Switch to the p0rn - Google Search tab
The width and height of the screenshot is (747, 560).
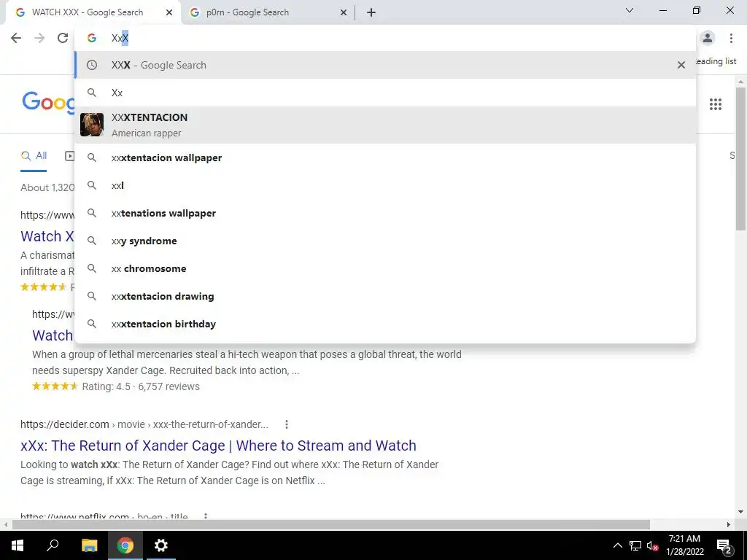click(x=268, y=12)
